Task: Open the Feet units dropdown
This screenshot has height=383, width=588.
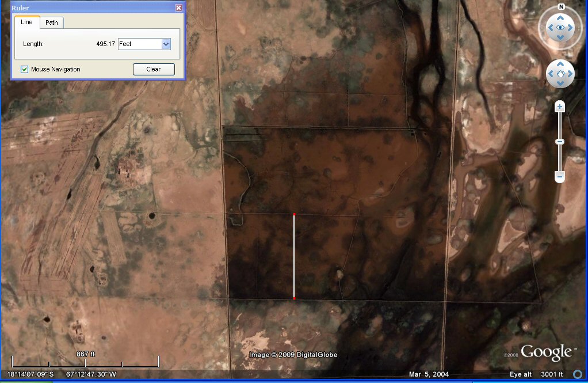Action: pos(166,44)
